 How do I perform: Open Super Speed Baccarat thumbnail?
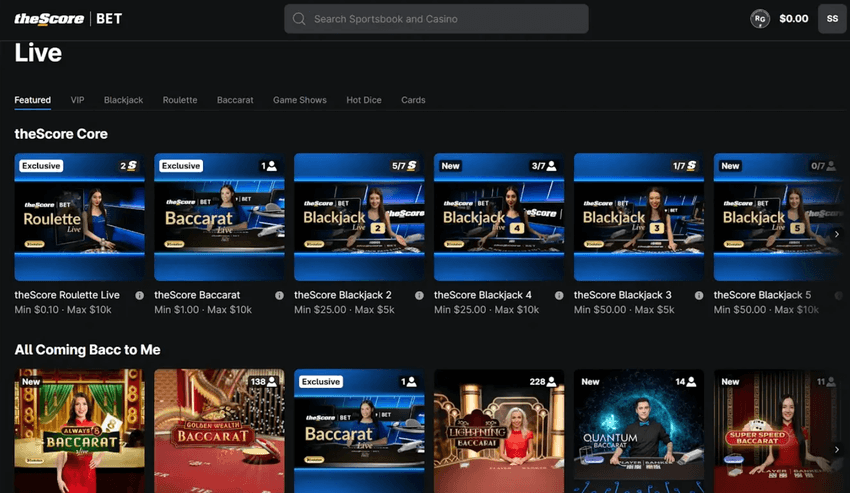[778, 431]
